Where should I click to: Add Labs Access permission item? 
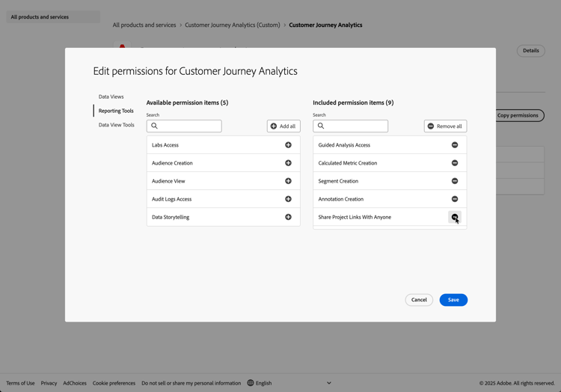(x=288, y=145)
